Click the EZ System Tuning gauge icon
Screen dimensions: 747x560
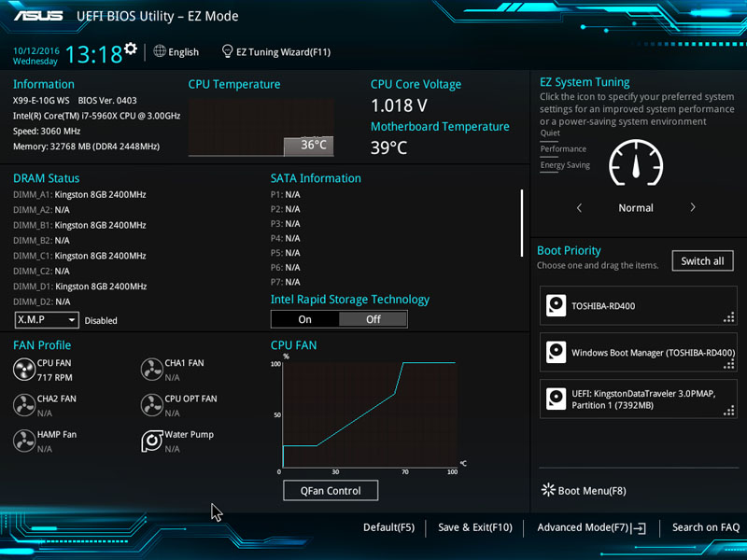[x=636, y=162]
